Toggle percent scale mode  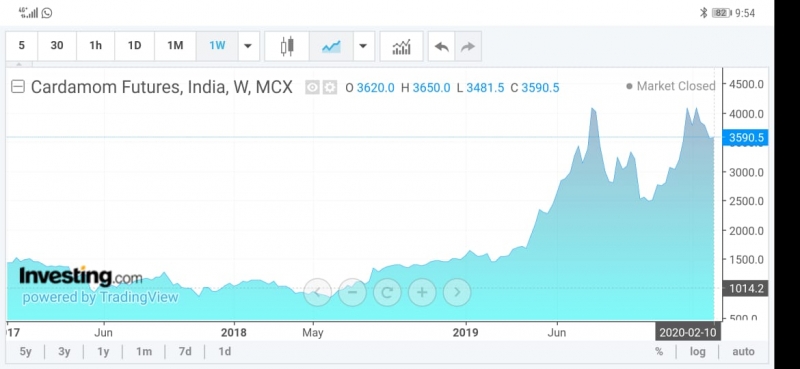point(659,352)
